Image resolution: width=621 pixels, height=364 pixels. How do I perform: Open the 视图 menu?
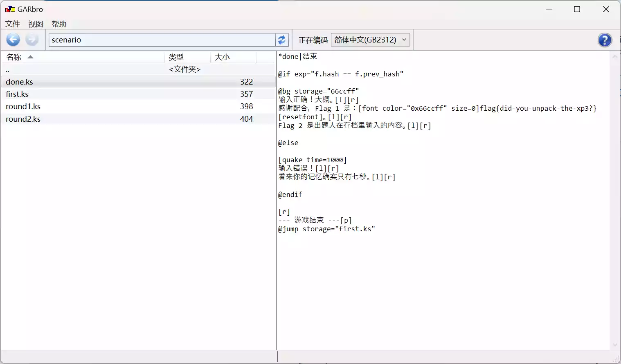click(36, 24)
